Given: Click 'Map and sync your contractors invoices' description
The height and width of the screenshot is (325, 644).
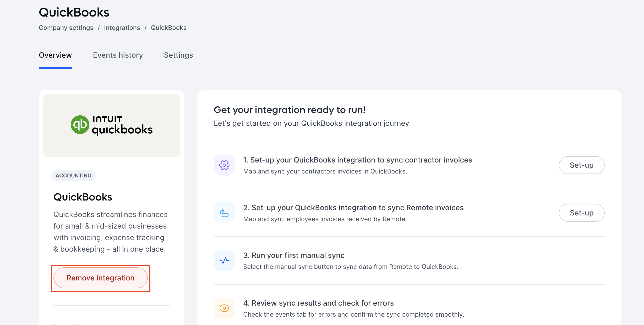Looking at the screenshot, I should point(325,171).
